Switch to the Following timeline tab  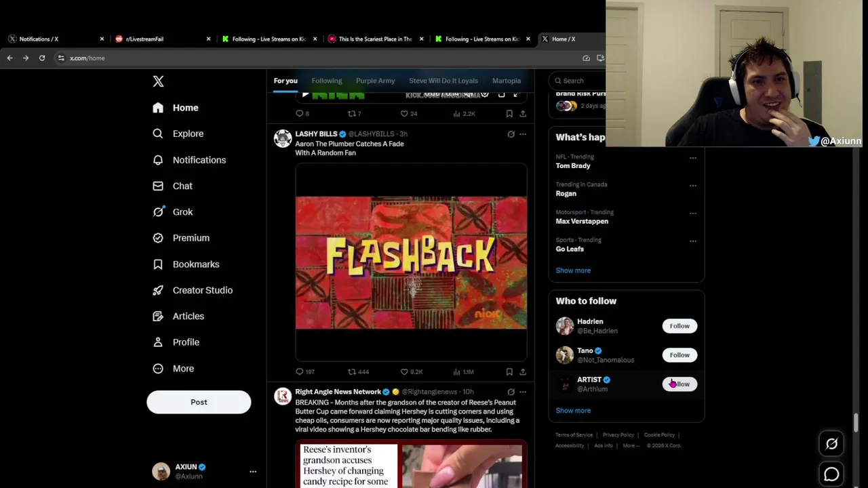(326, 81)
